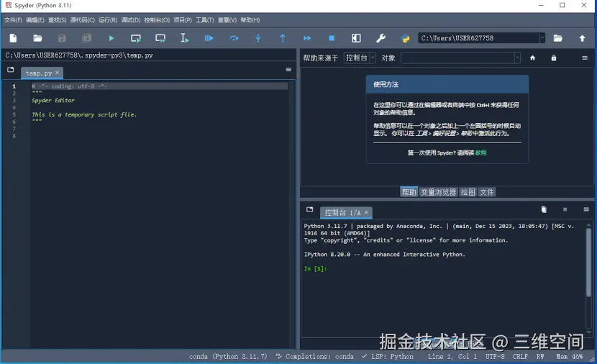Open the 查看(V) menu
Image resolution: width=597 pixels, height=364 pixels.
[227, 20]
